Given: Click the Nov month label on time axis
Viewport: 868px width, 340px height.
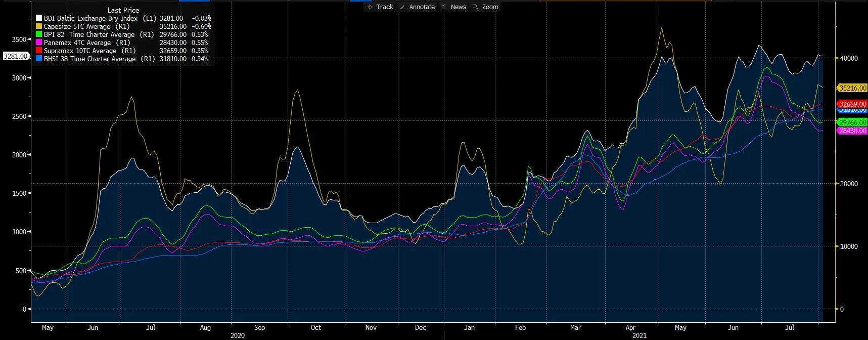Looking at the screenshot, I should [x=371, y=327].
